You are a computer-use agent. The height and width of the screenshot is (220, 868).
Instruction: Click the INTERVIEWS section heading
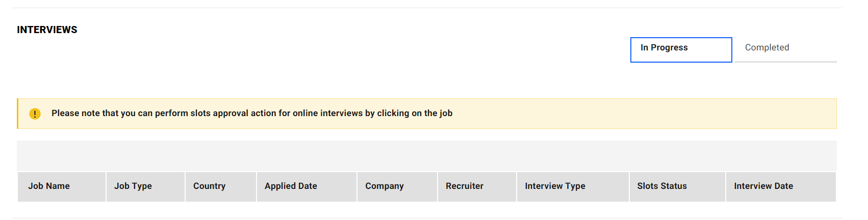pos(47,30)
